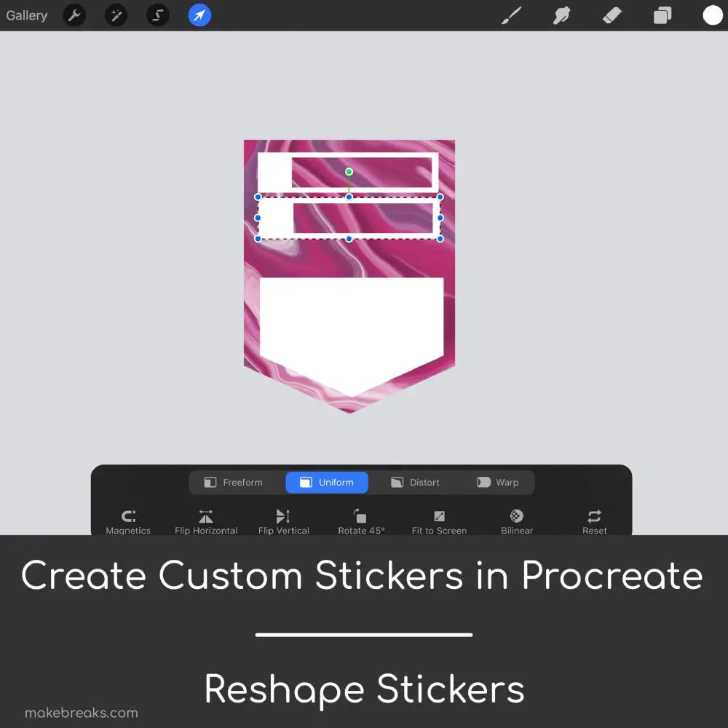Click the top-left blue transform handle

[x=258, y=197]
